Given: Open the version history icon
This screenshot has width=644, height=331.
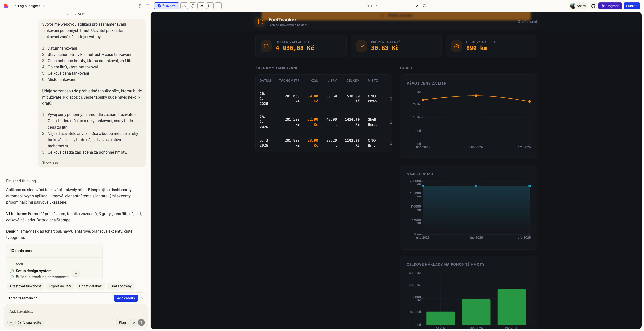Looking at the screenshot, I should [x=140, y=6].
